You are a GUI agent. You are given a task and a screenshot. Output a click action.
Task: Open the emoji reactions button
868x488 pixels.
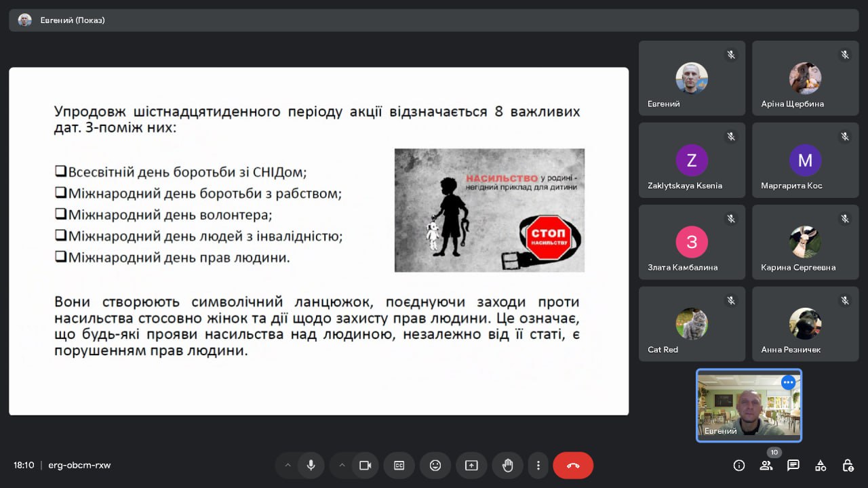tap(435, 466)
